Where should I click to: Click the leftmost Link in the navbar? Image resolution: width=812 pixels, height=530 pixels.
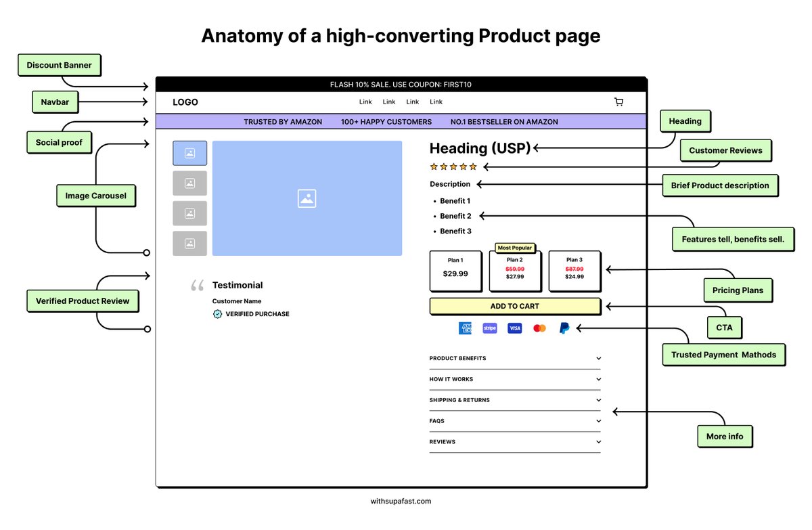[365, 102]
